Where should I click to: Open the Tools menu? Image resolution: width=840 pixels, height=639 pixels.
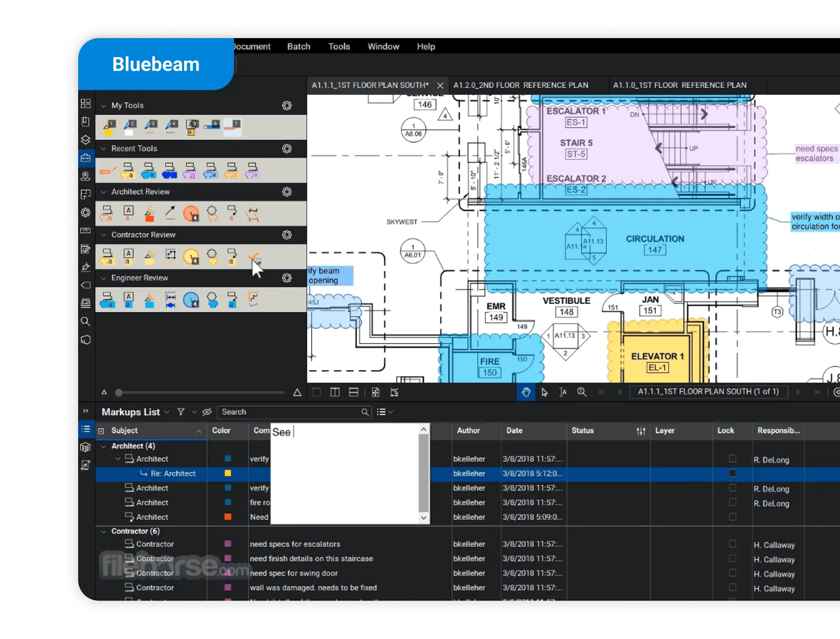339,46
